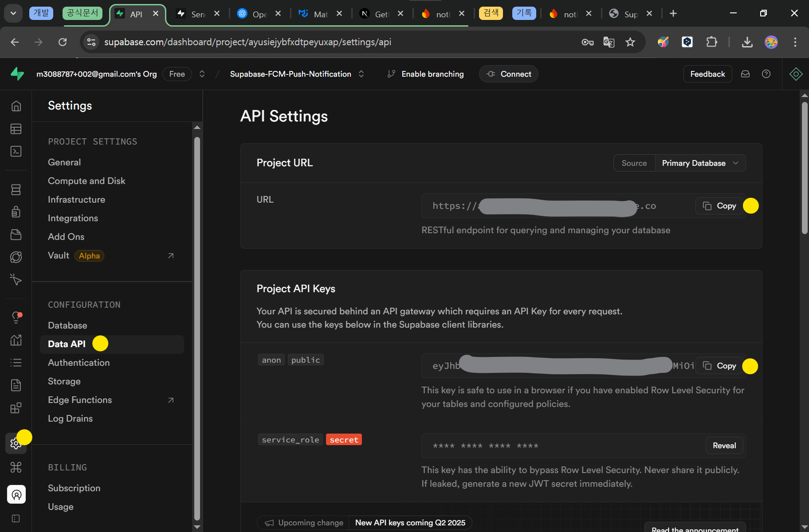Select Database under Configuration
Image resolution: width=809 pixels, height=532 pixels.
pyautogui.click(x=67, y=325)
